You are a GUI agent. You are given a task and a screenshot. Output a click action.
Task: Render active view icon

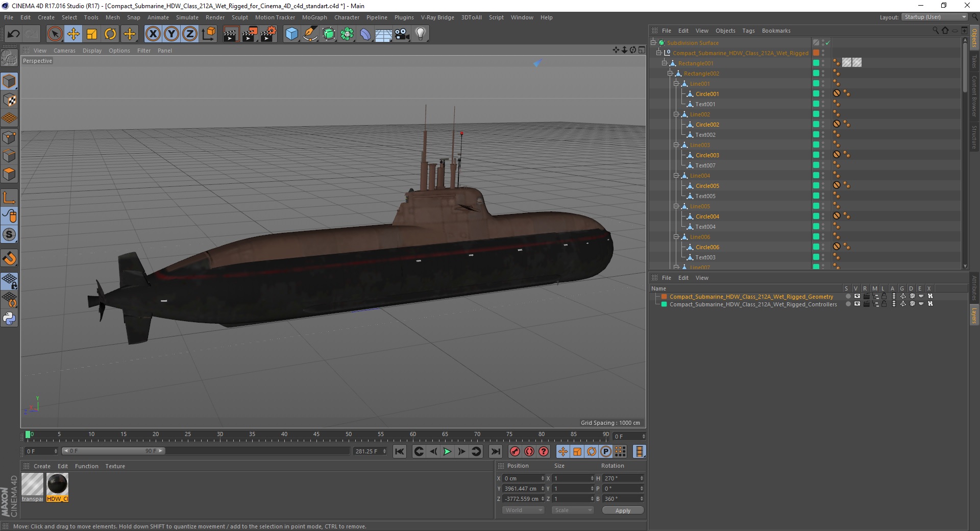[231, 34]
